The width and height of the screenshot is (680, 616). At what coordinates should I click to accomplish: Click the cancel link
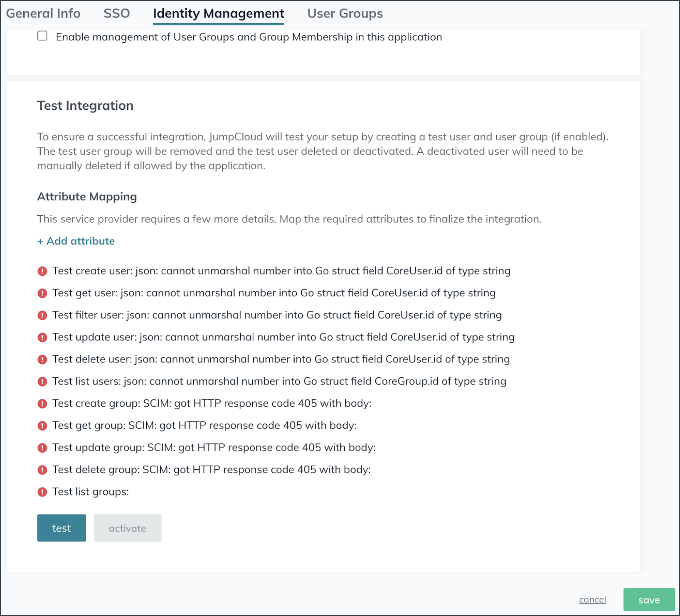click(x=592, y=599)
